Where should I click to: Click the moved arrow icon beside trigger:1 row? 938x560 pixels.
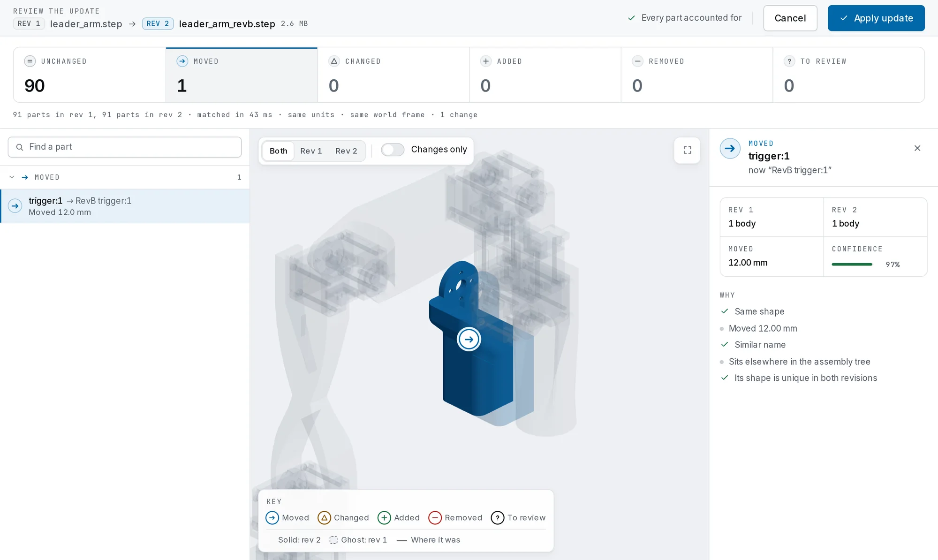coord(15,206)
